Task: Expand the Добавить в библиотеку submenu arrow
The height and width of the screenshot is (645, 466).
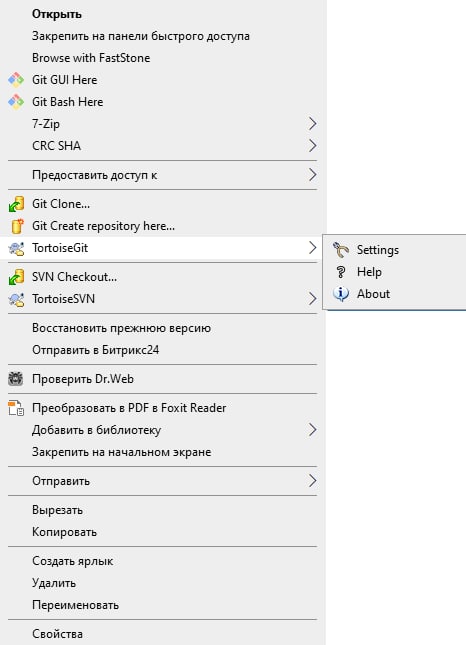Action: click(313, 429)
